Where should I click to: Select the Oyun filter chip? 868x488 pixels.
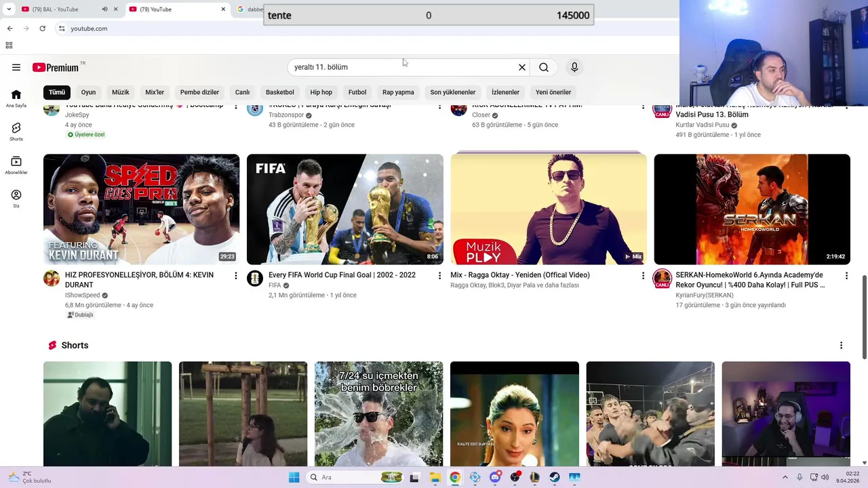pyautogui.click(x=88, y=92)
